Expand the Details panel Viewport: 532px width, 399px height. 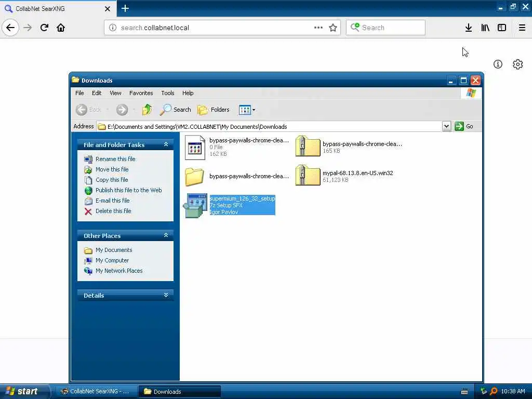pos(166,295)
